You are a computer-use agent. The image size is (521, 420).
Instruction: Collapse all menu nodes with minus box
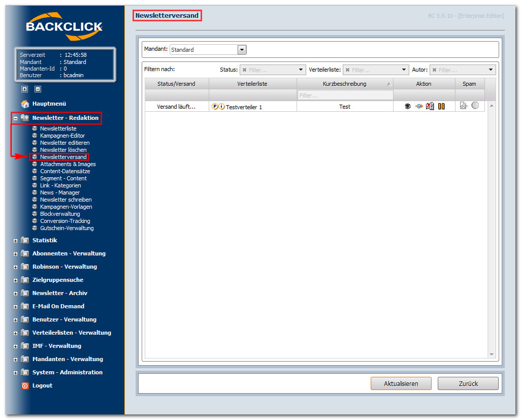(38, 89)
